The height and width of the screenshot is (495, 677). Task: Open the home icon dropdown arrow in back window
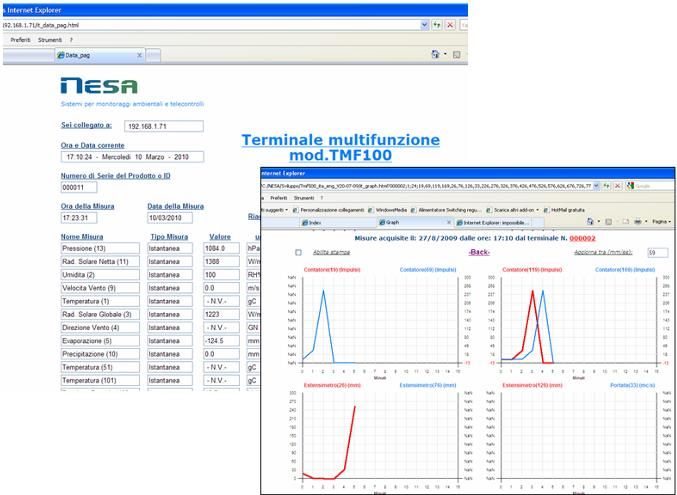(445, 54)
